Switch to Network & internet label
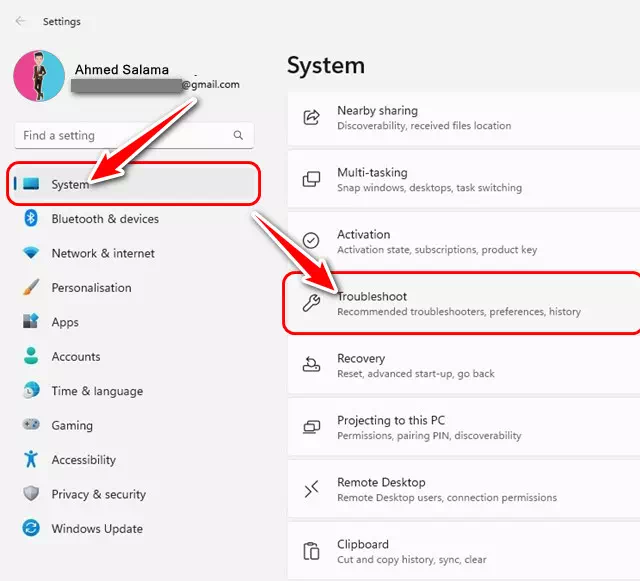 (103, 253)
